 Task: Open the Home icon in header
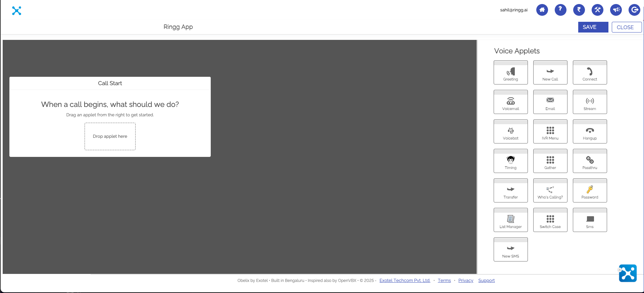click(x=542, y=10)
